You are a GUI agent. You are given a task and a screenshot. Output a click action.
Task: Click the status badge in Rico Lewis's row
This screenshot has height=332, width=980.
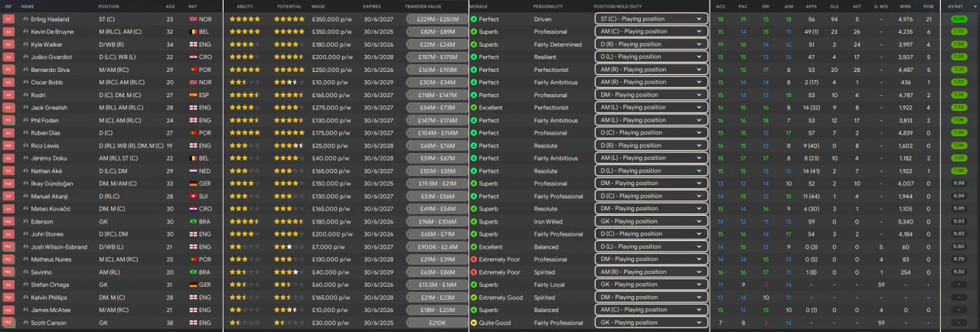(x=8, y=145)
